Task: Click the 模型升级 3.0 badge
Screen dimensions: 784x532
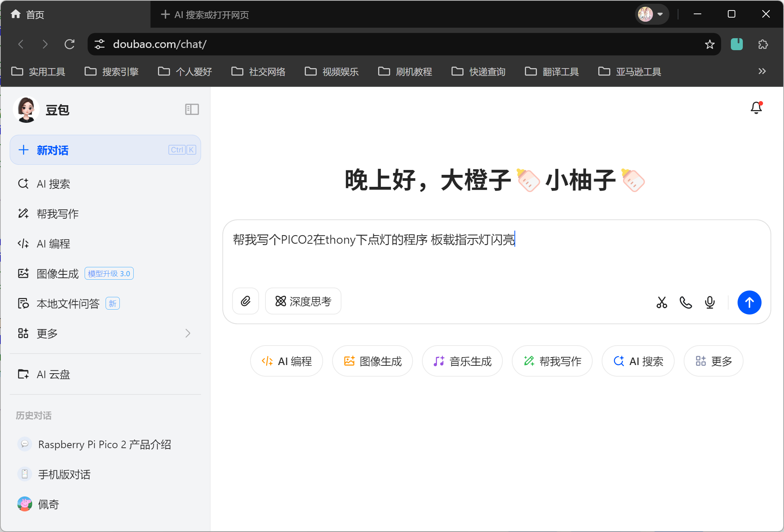Action: click(109, 274)
